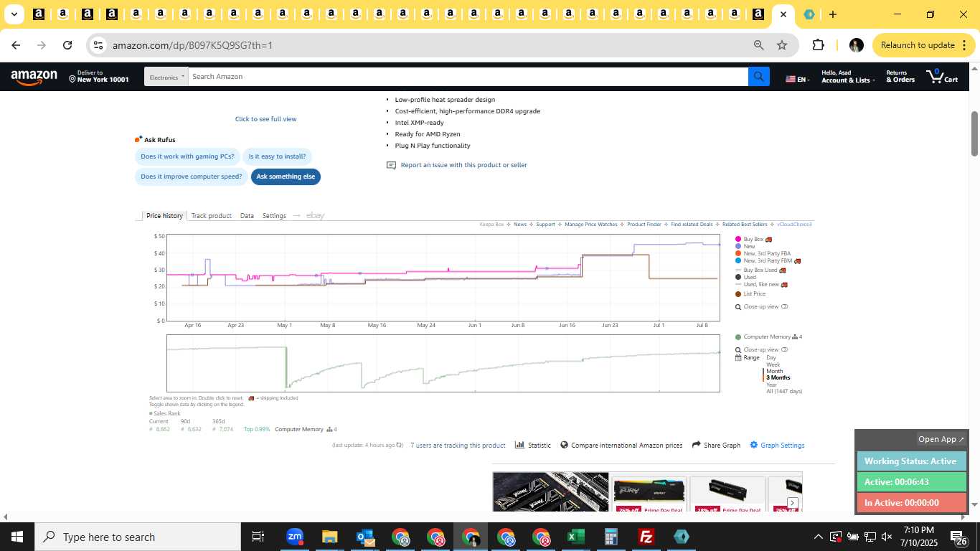The height and width of the screenshot is (551, 980).
Task: Expand the Account & Lists menu
Action: pos(848,77)
